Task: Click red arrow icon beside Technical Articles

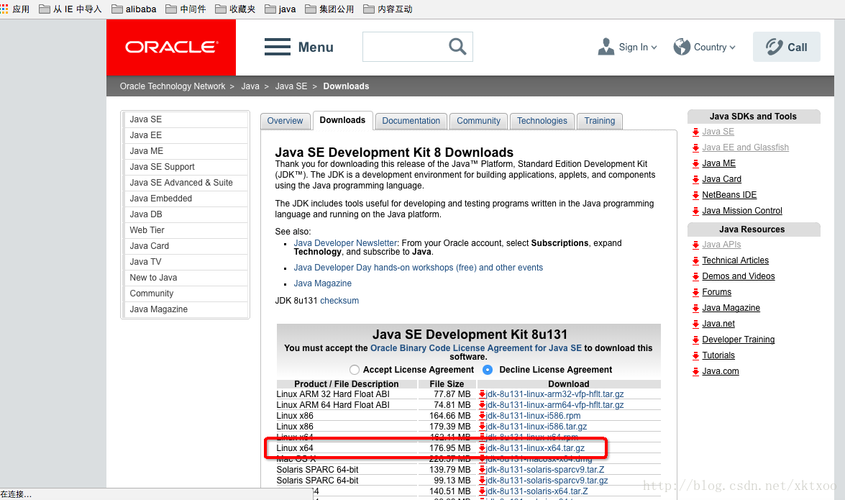Action: pos(696,261)
